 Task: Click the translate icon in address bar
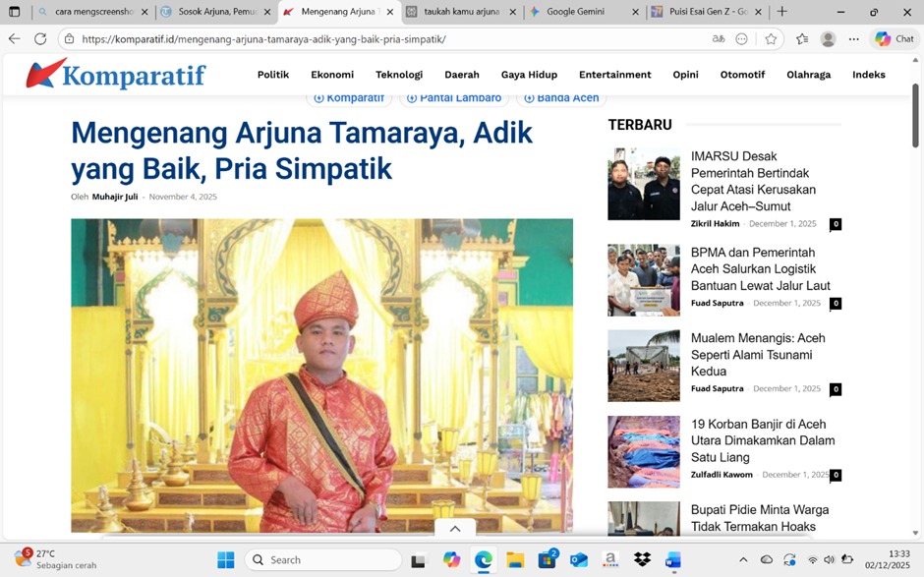(719, 39)
